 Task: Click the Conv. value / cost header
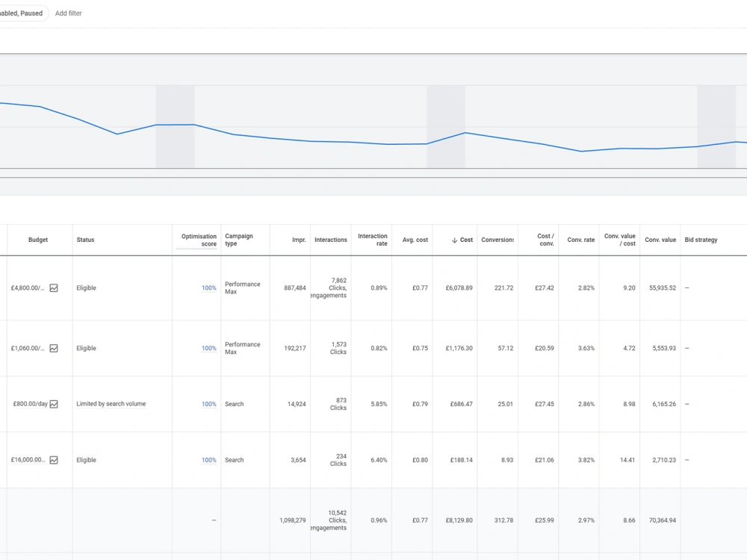point(620,240)
